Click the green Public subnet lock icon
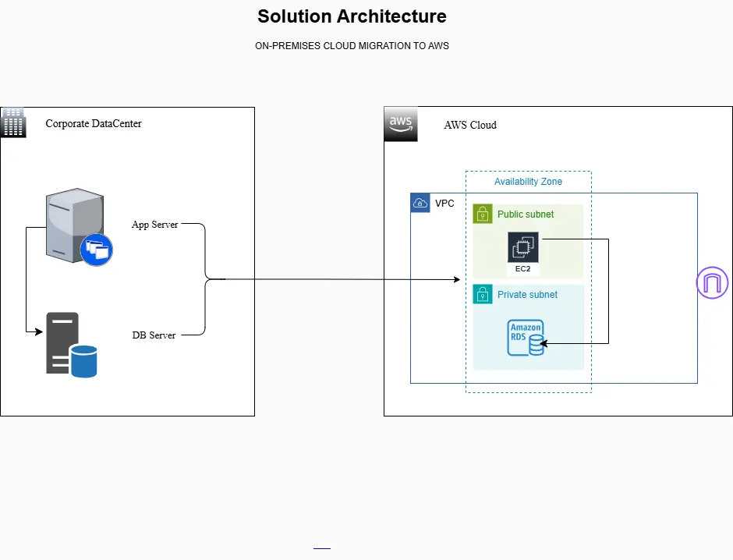 [483, 214]
